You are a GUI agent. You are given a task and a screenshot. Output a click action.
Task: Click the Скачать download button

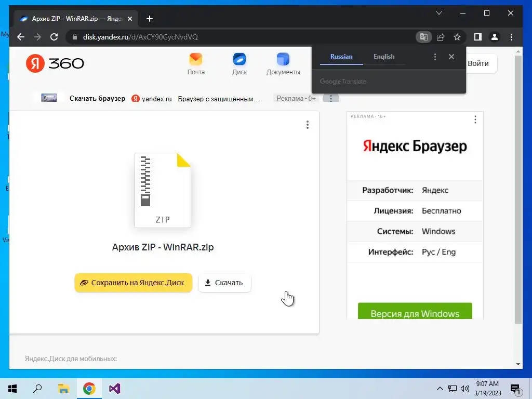tap(224, 283)
